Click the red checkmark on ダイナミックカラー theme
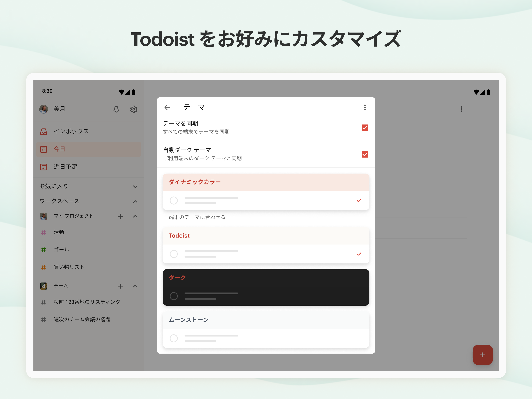The height and width of the screenshot is (399, 532). point(359,200)
